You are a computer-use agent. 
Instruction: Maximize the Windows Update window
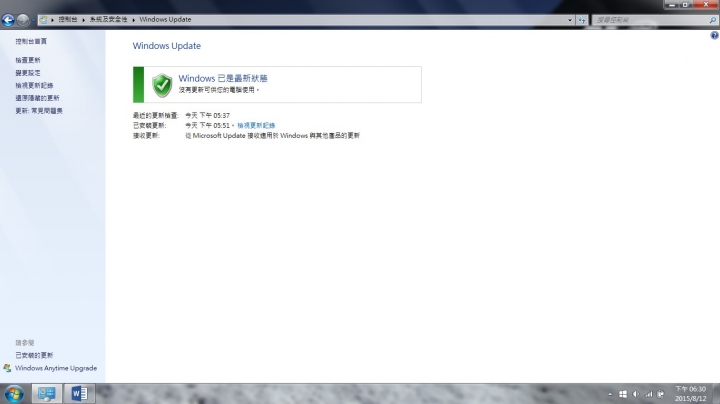pos(685,5)
